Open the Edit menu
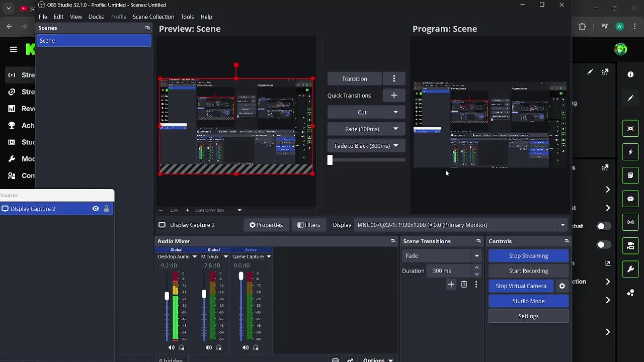 tap(58, 17)
